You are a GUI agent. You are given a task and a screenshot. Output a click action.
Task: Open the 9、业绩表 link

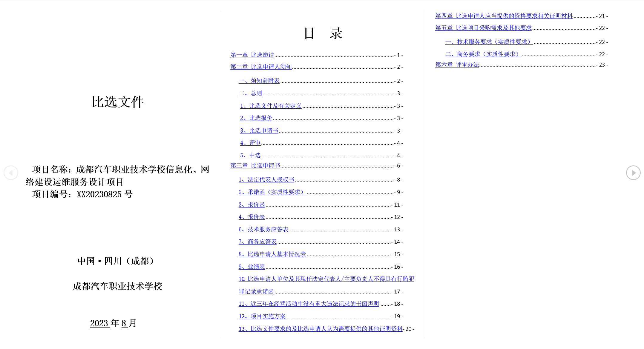coord(252,267)
